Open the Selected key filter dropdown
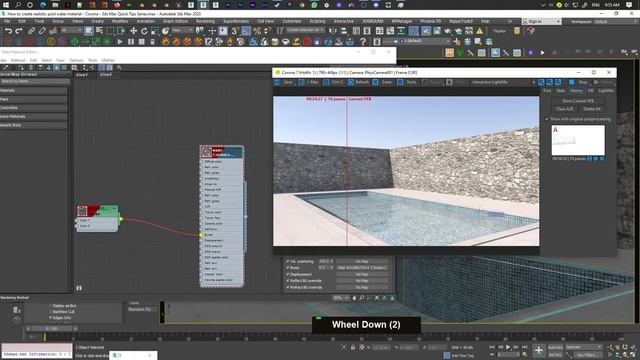Screen dimensions: 640x360 click(583, 347)
